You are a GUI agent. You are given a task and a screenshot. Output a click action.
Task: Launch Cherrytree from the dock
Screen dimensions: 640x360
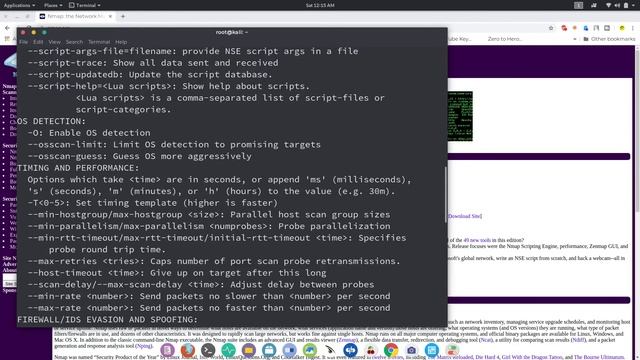tap(371, 350)
